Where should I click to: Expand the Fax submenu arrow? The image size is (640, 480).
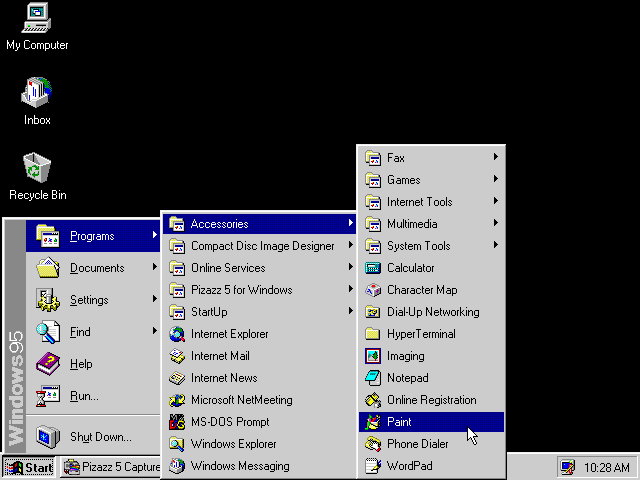tap(496, 157)
